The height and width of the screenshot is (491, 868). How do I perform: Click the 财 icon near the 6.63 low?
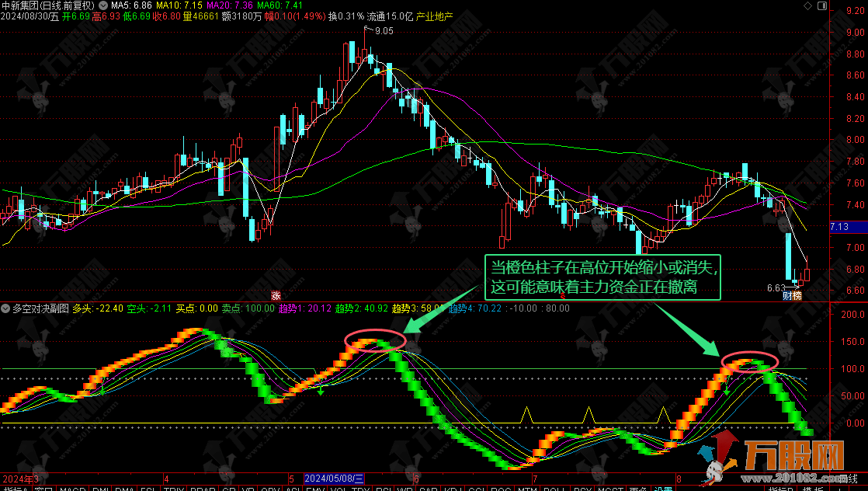click(x=786, y=295)
